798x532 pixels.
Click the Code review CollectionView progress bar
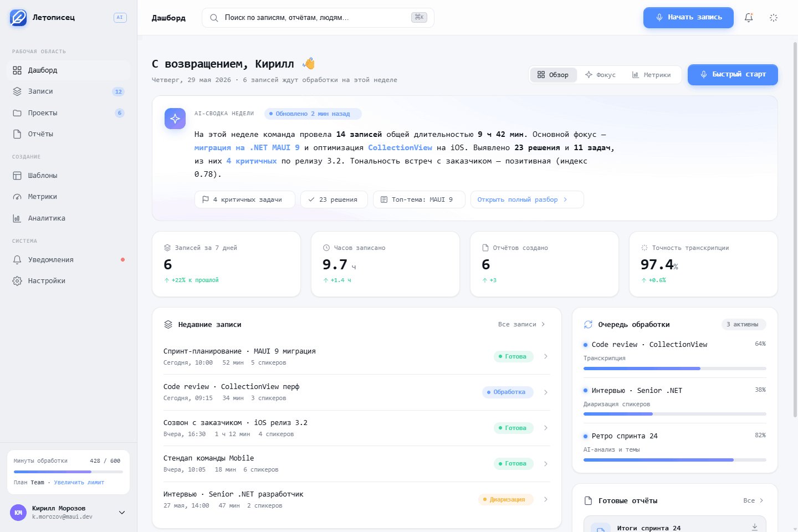(x=675, y=369)
